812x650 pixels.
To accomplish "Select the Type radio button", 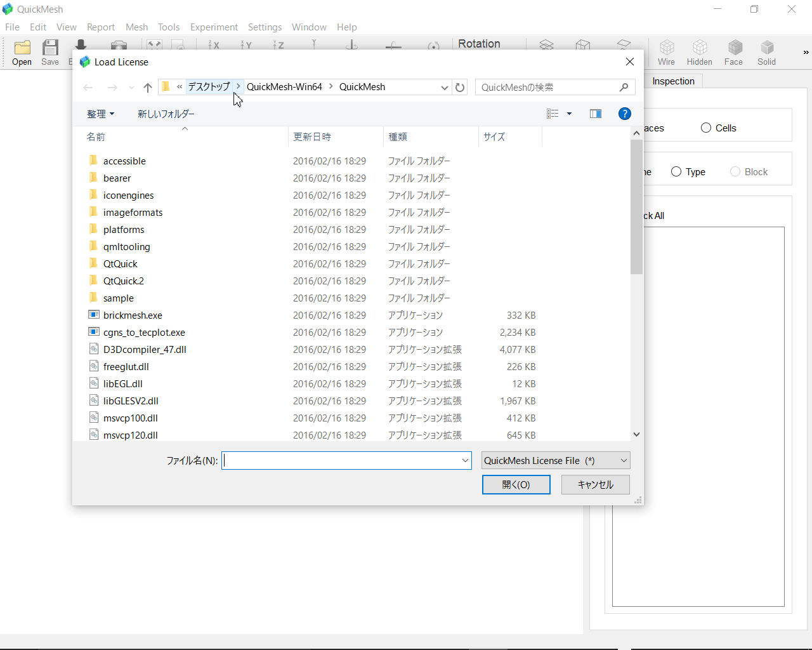I will pyautogui.click(x=676, y=171).
